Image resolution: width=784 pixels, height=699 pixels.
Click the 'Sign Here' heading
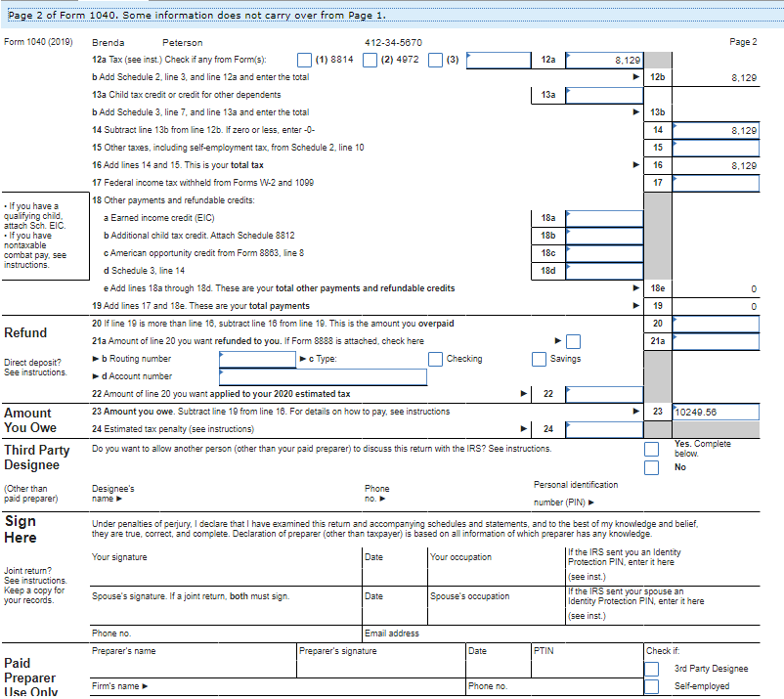21,530
